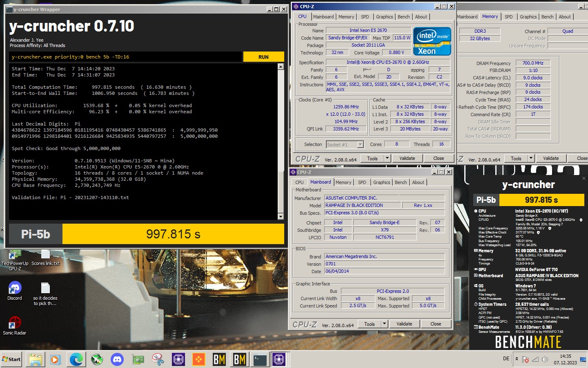
Task: Click the Channel # Quad value
Action: pos(568,31)
